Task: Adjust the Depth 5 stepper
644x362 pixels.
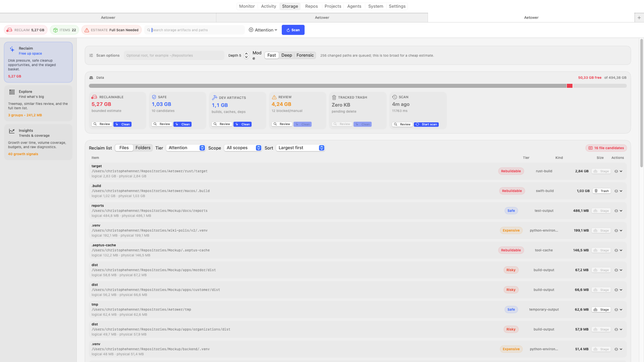Action: [246, 56]
